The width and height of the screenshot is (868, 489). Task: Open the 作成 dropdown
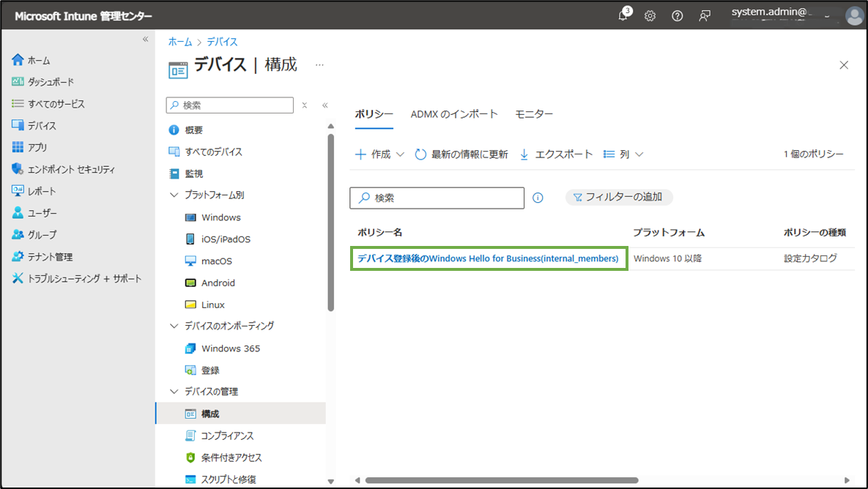379,154
